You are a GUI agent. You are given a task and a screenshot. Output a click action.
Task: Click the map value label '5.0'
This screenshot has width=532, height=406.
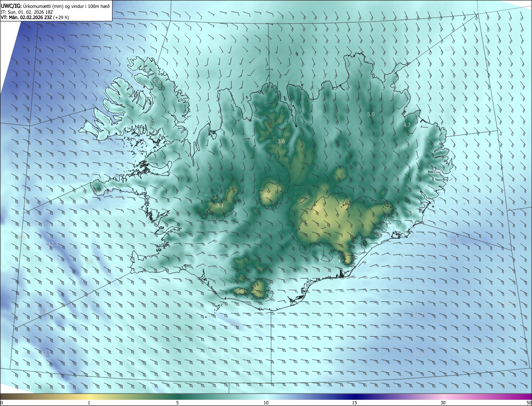point(371,114)
